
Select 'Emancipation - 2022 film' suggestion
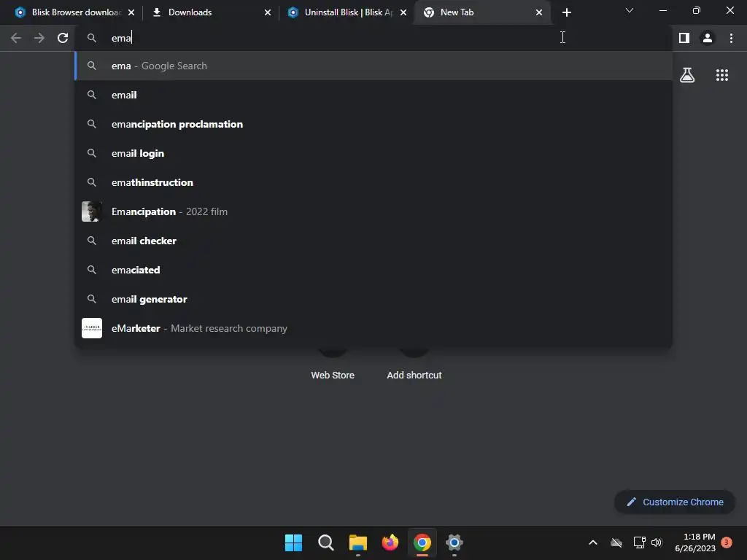373,211
